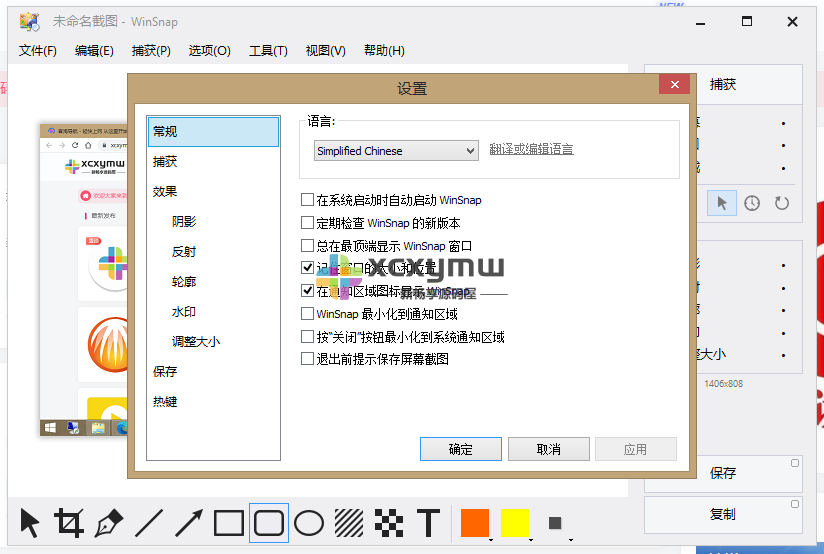Select 反射 settings category
The height and width of the screenshot is (554, 824).
213,252
